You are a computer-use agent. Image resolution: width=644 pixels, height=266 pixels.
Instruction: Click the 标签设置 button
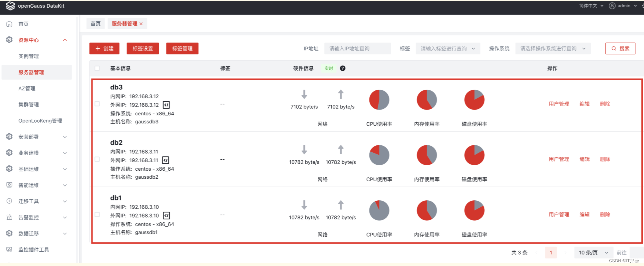click(143, 48)
